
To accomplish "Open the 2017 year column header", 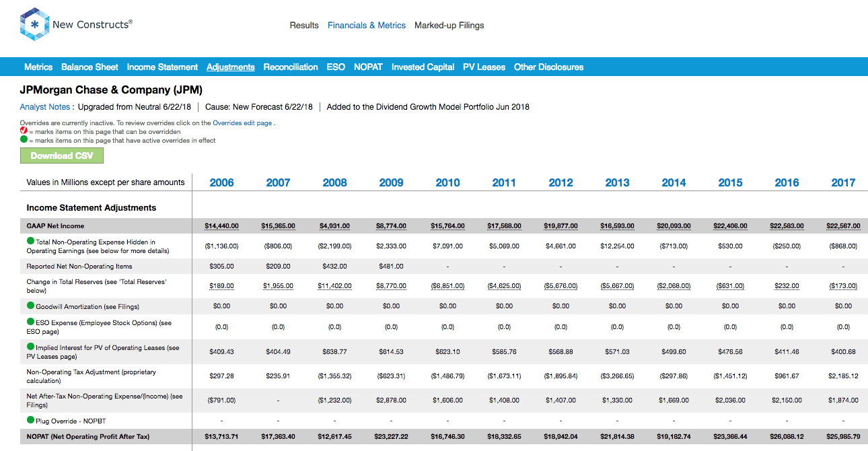I will tap(844, 182).
